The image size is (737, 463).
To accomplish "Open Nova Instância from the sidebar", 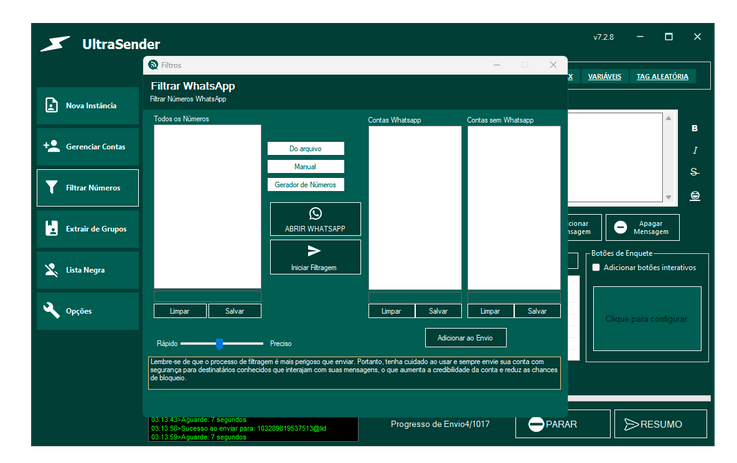I will point(87,106).
